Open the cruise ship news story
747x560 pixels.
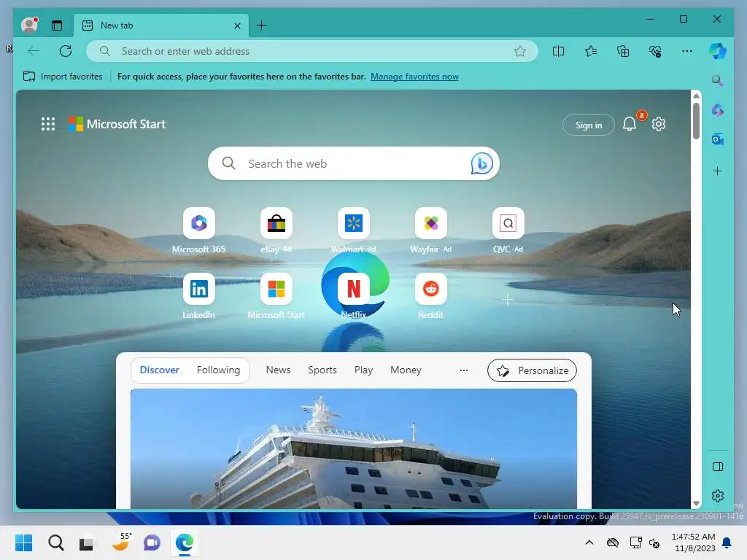tap(354, 448)
